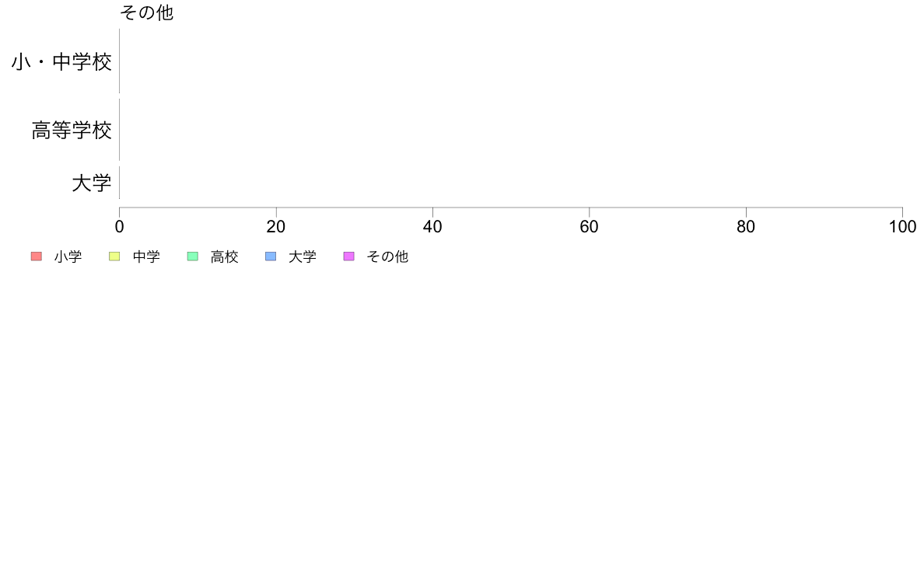924x572 pixels.
Task: Click the blue 大学 legend swatch
Action: (x=271, y=256)
